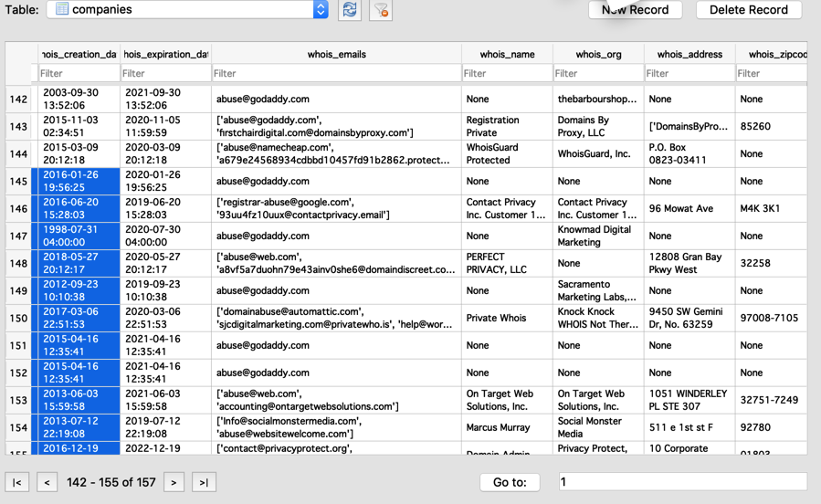Select row number 143
821x504 pixels.
18,126
